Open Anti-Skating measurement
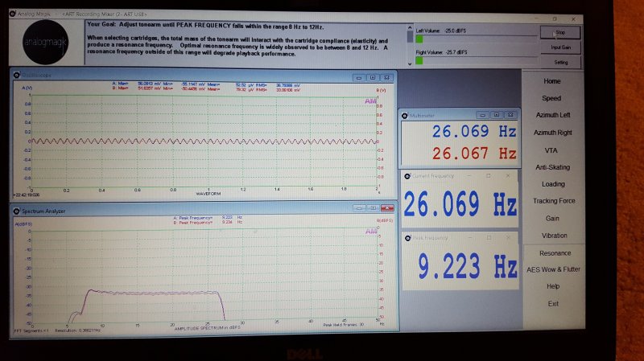 point(552,167)
